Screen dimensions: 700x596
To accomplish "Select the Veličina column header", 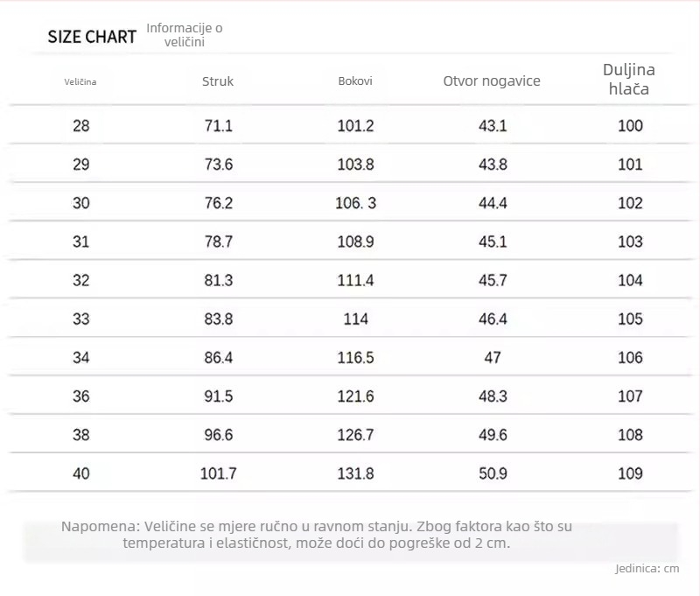I will [80, 81].
